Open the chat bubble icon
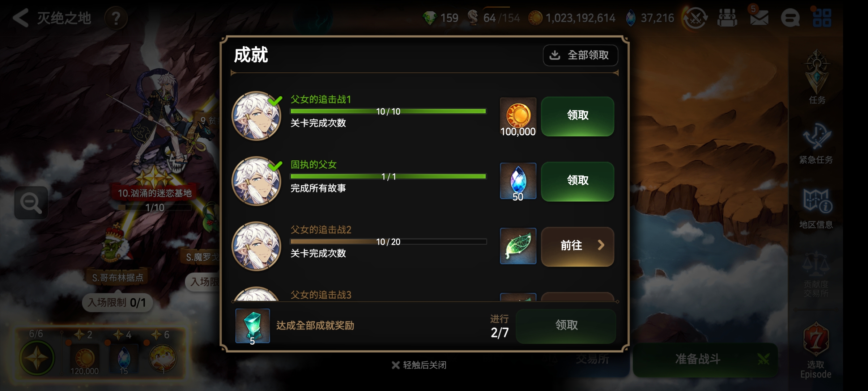 pos(790,18)
